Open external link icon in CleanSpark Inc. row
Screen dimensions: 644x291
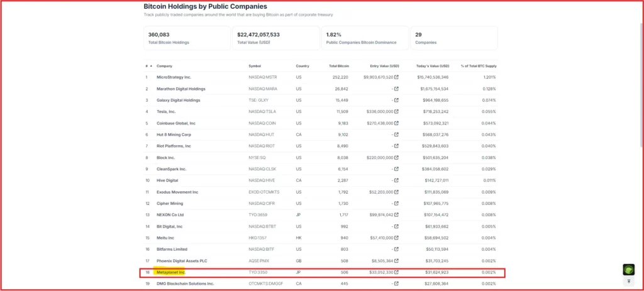[x=396, y=168]
